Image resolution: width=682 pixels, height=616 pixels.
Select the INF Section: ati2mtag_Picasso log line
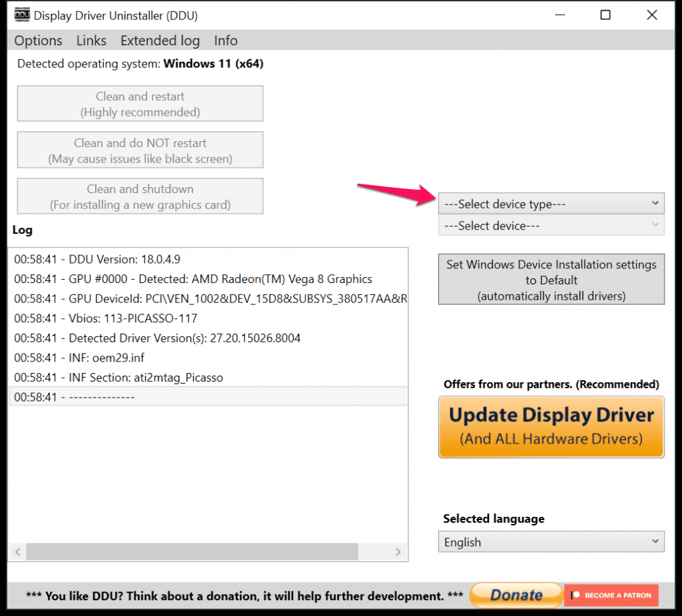tap(208, 377)
